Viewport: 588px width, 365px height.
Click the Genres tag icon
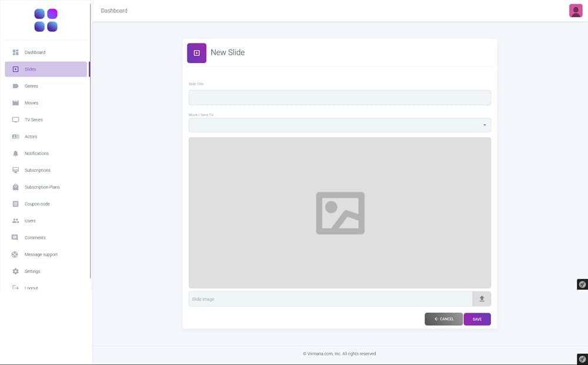point(16,86)
